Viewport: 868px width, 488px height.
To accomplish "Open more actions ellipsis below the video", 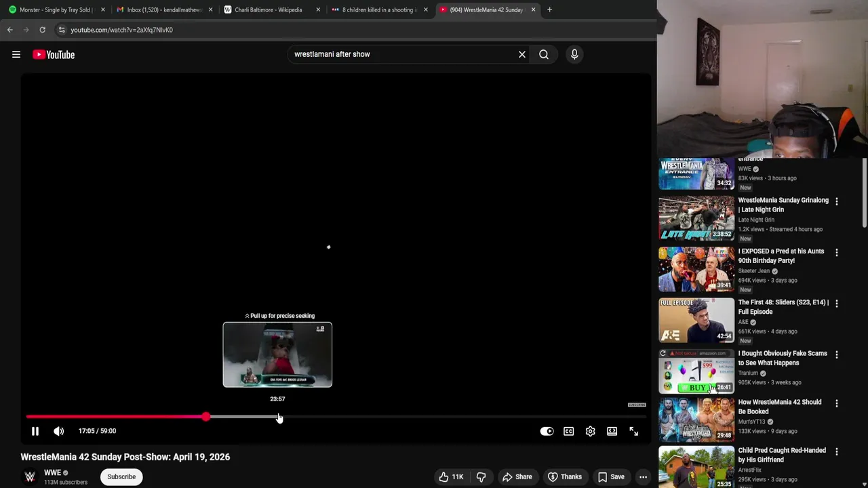I will (643, 476).
